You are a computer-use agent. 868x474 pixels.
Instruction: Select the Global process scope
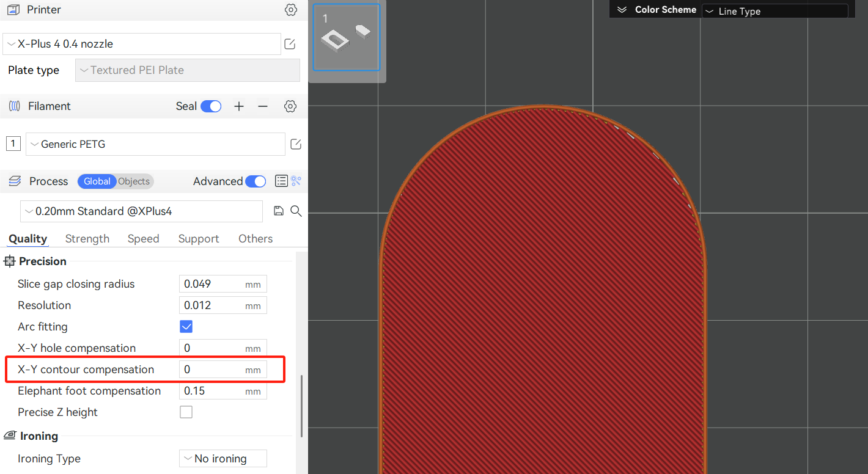pyautogui.click(x=97, y=181)
